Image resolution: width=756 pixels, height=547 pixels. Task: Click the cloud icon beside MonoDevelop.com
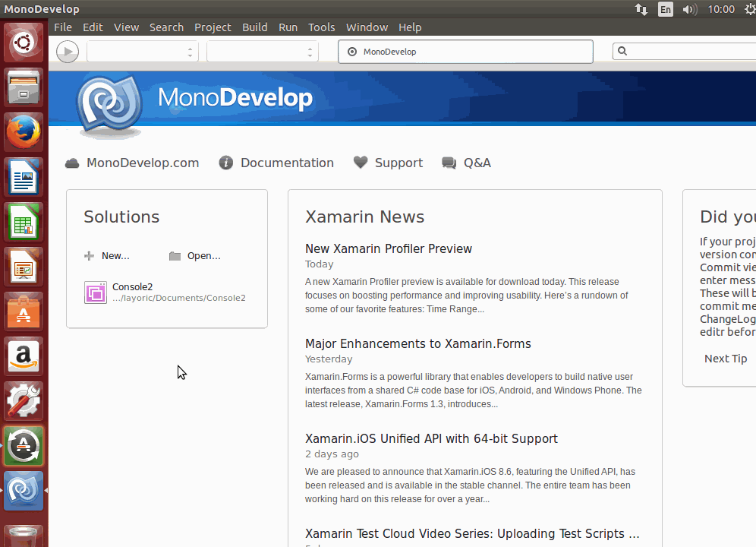[x=72, y=163]
